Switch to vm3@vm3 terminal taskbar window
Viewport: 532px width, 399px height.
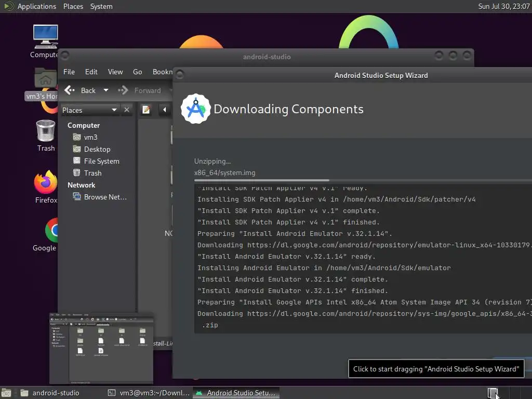149,393
